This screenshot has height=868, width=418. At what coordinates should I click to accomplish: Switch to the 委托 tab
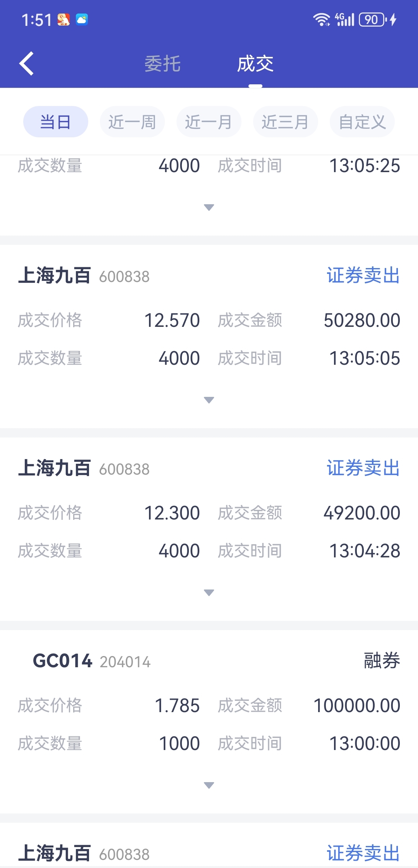pyautogui.click(x=163, y=64)
